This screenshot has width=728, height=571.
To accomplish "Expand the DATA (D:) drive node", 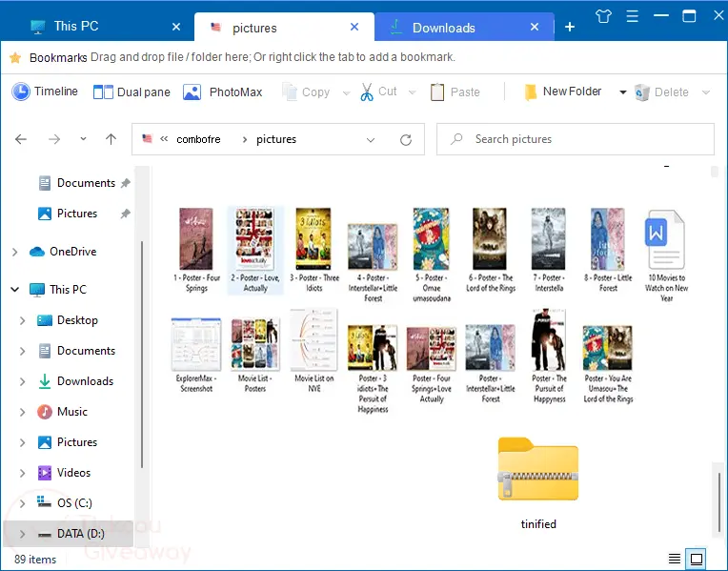I will point(22,534).
